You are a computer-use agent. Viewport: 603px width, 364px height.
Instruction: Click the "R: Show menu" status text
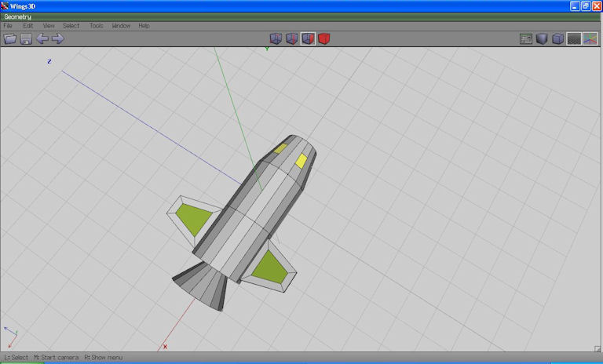click(x=104, y=358)
